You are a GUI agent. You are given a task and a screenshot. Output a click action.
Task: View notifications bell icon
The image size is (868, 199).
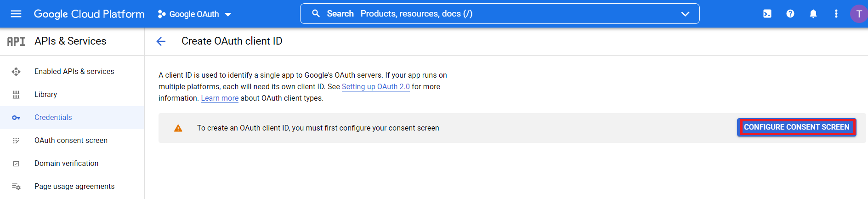pos(813,14)
